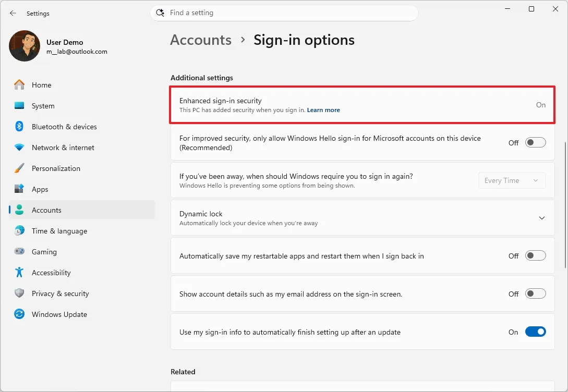Open the Every Time dropdown
Viewport: 568px width, 392px height.
tap(512, 180)
